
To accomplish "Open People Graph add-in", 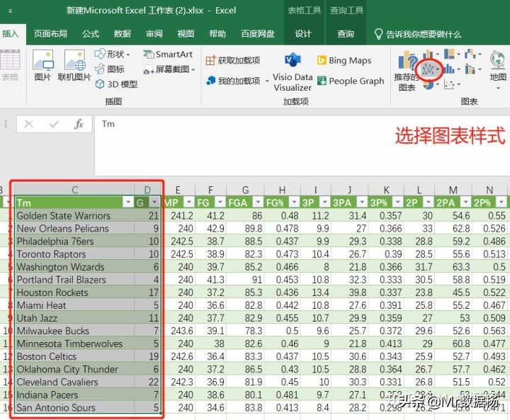I will [x=351, y=81].
